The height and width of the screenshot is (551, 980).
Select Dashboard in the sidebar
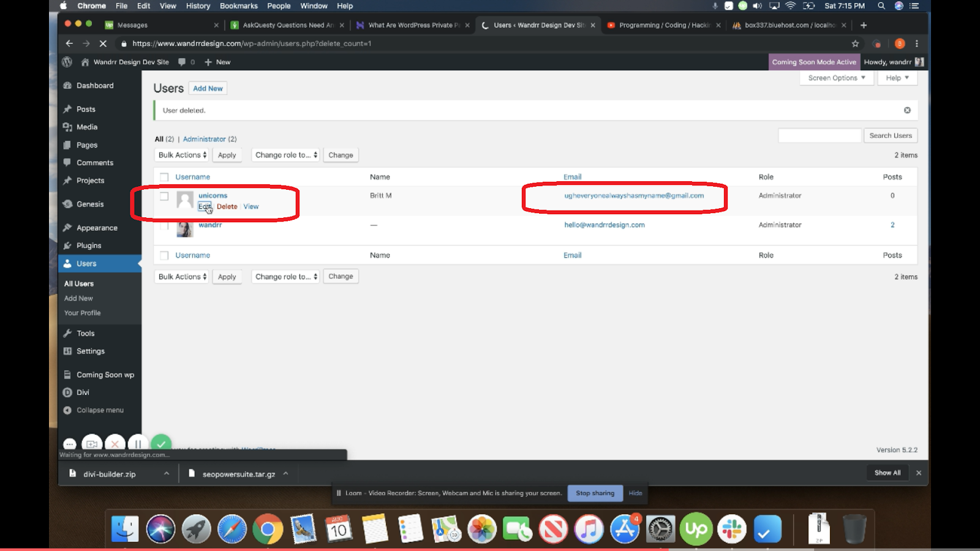pos(95,85)
